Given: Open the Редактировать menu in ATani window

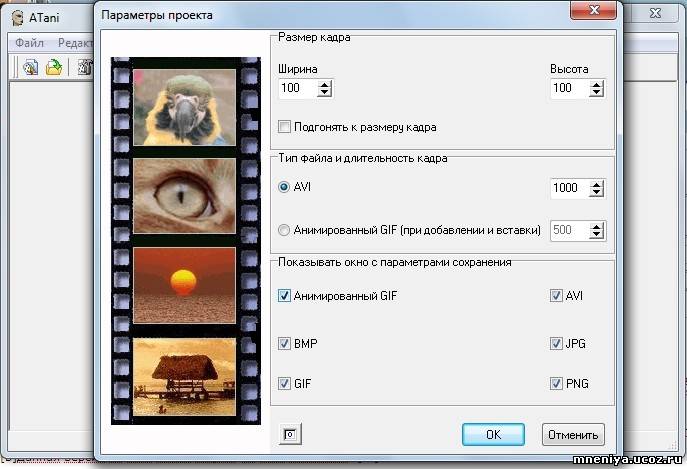Looking at the screenshot, I should click(75, 43).
